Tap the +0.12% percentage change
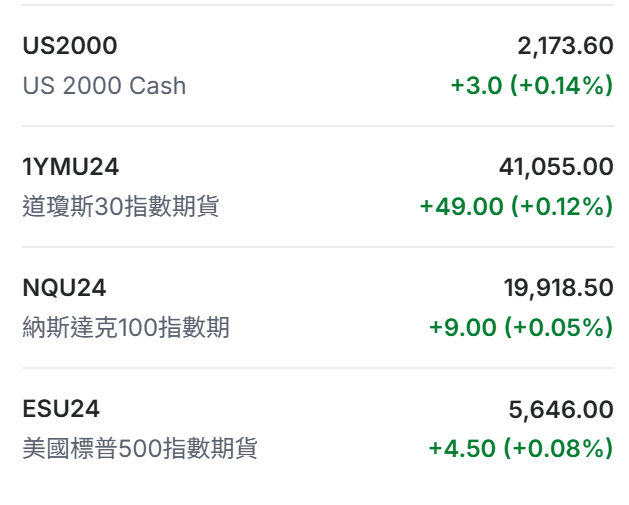The image size is (629, 505). (562, 207)
